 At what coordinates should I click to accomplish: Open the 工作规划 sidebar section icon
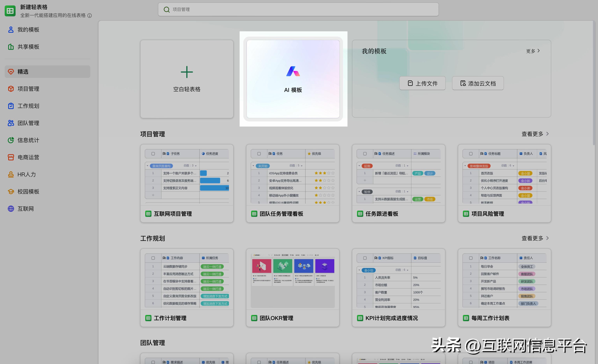coord(11,106)
